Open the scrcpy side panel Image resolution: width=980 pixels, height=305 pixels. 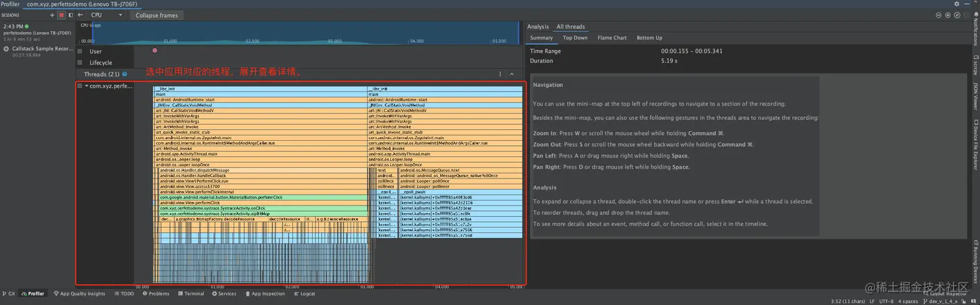pos(975,65)
